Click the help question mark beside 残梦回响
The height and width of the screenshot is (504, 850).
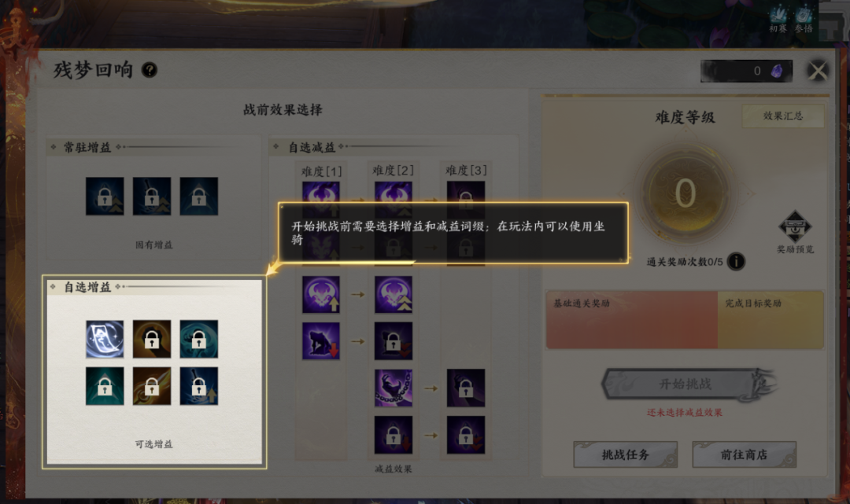click(x=149, y=70)
